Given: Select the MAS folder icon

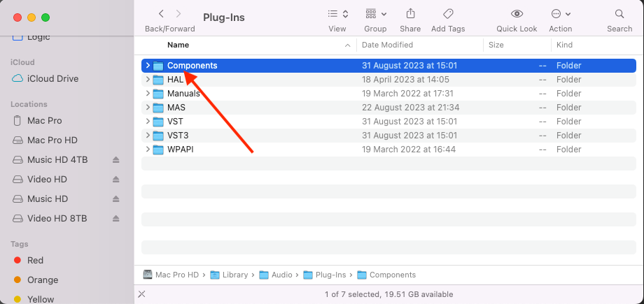Looking at the screenshot, I should [158, 108].
